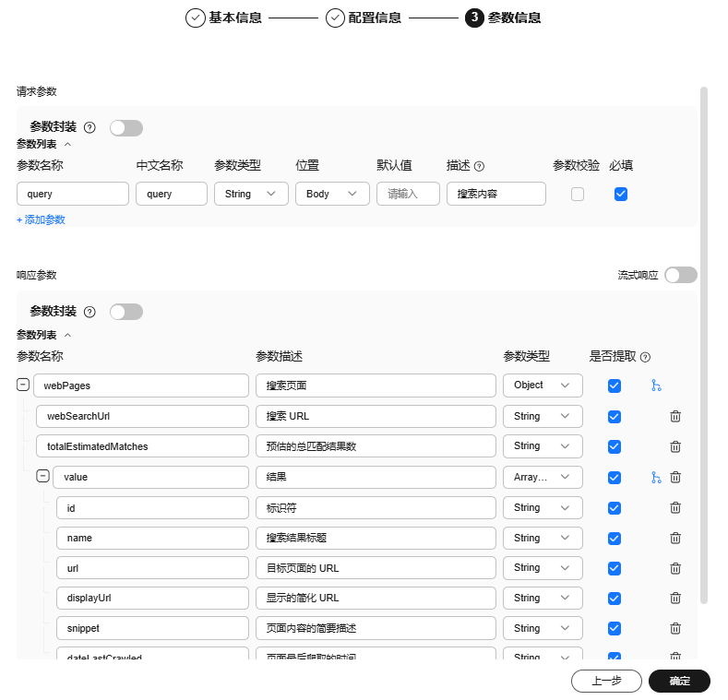Viewport: 728px width, 700px height.
Task: Click 确定 button
Action: coord(679,681)
